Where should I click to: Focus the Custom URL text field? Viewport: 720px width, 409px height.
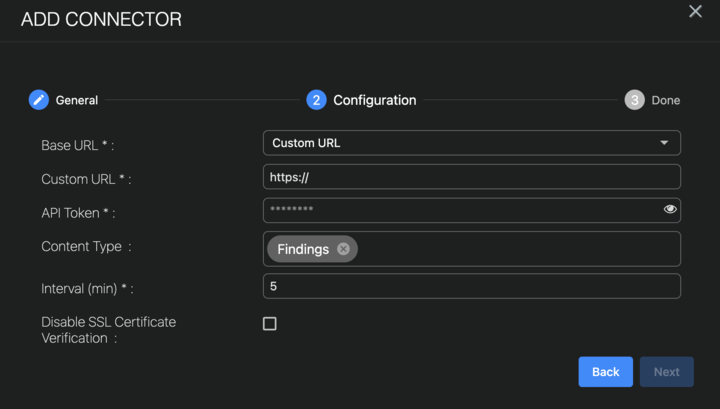coord(470,177)
